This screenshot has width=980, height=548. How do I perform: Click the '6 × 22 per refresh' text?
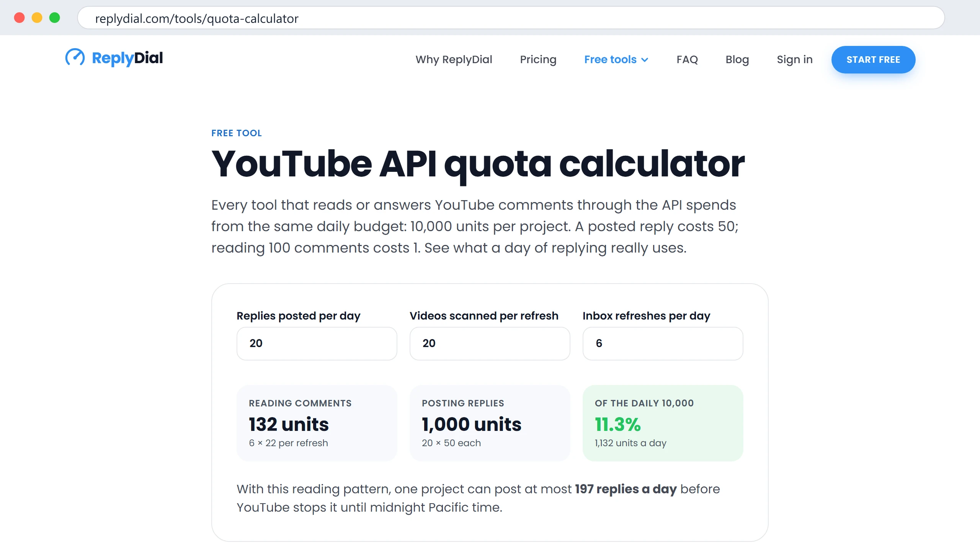tap(288, 443)
